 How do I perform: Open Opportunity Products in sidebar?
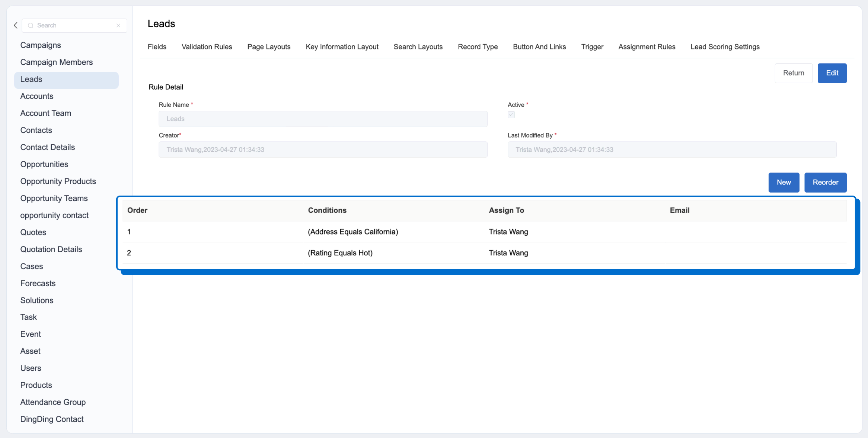click(58, 181)
